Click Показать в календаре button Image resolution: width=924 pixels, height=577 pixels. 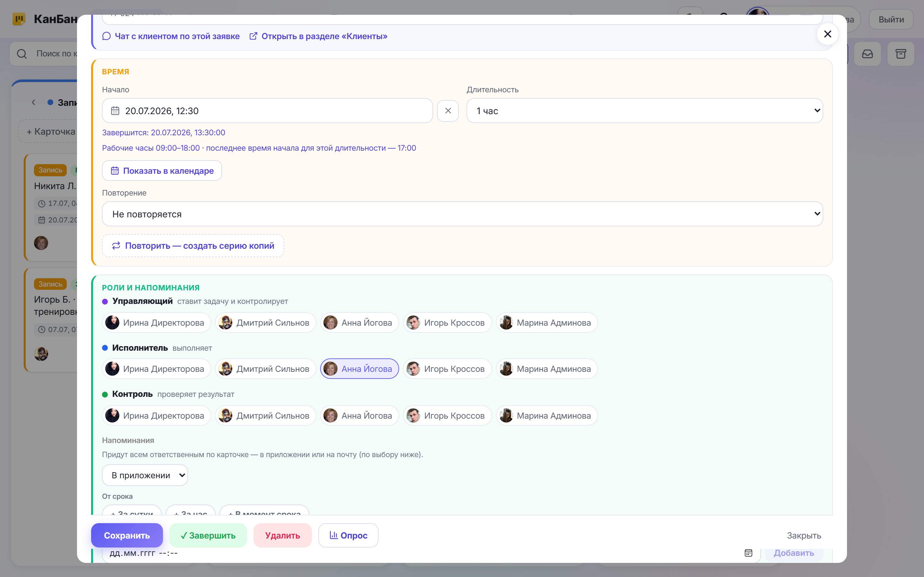pos(162,171)
